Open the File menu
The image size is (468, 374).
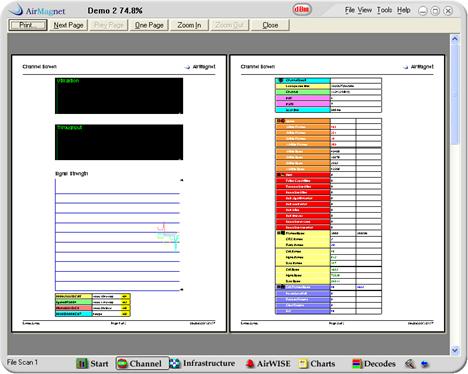[x=350, y=10]
